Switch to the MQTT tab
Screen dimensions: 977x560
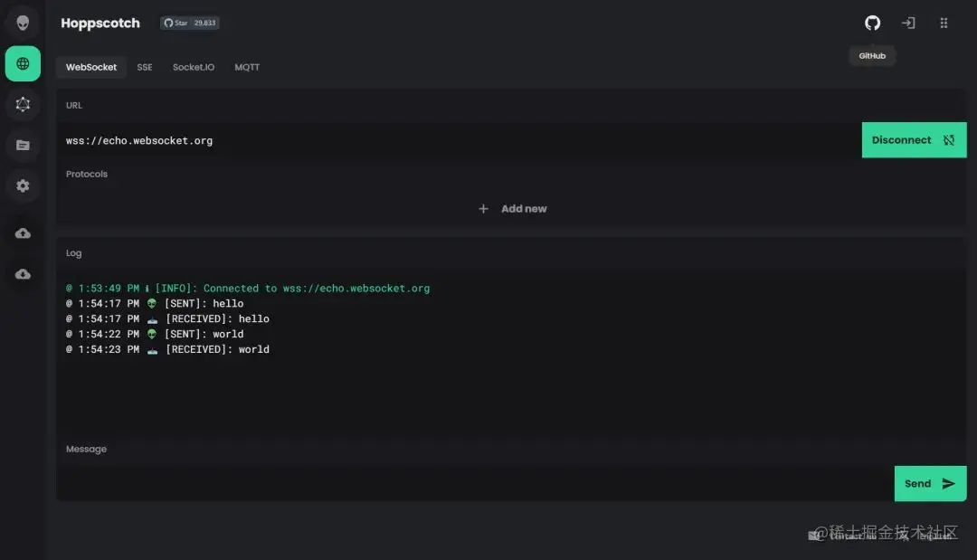click(x=247, y=67)
